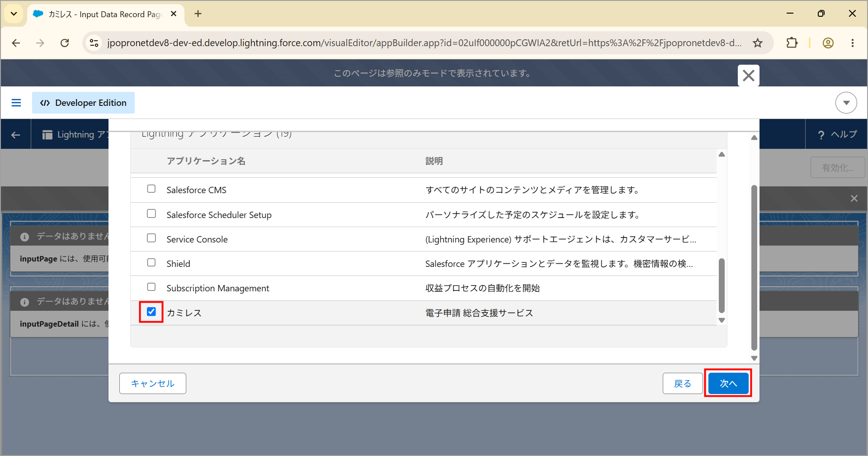Click the inner table scroll-down arrow
The height and width of the screenshot is (456, 868).
[x=722, y=320]
